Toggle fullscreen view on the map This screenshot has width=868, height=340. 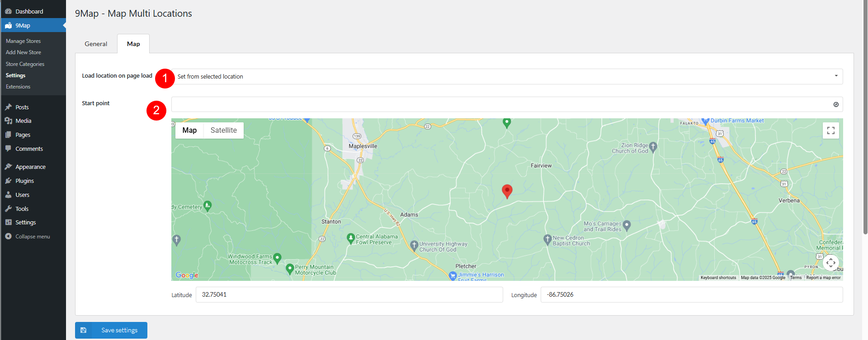(831, 130)
